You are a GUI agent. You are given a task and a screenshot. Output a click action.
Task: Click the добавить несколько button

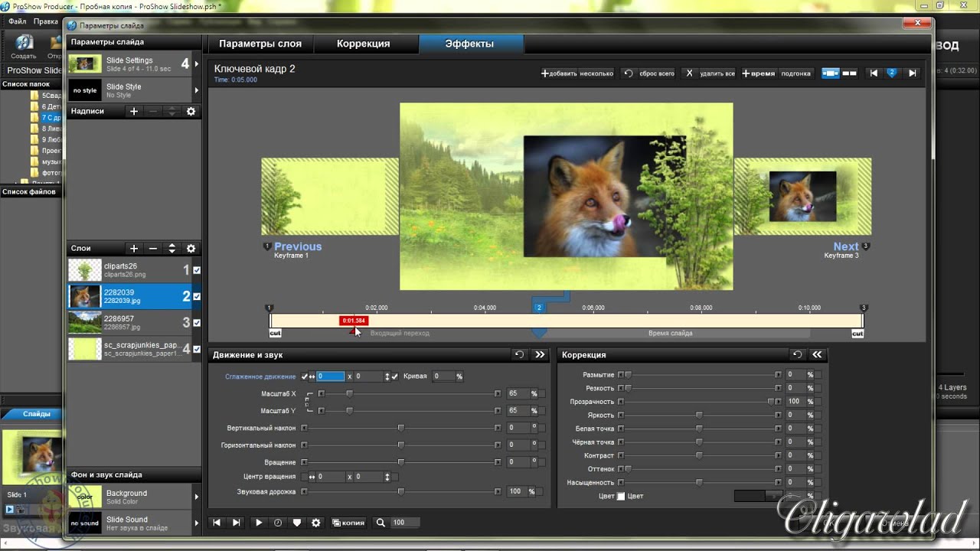click(577, 73)
